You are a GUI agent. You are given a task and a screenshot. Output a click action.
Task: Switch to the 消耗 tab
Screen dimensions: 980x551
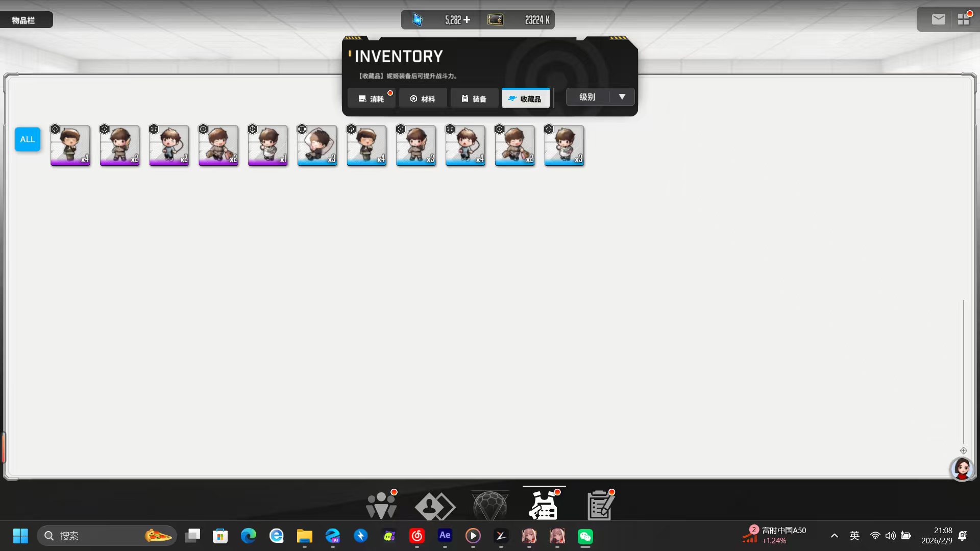(372, 98)
